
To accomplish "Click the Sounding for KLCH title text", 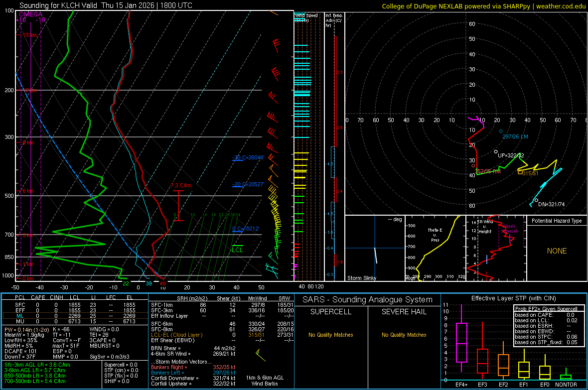I will [x=106, y=5].
